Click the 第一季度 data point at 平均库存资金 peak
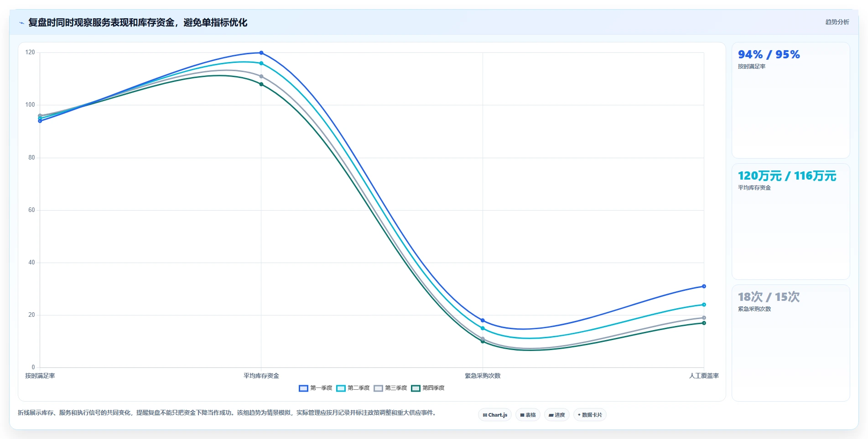The height and width of the screenshot is (439, 868). point(261,53)
